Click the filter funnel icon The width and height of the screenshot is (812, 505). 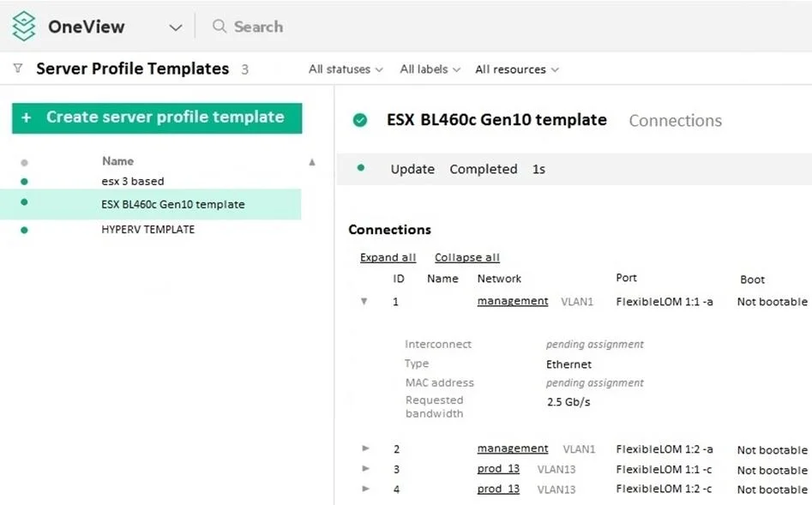coord(18,68)
